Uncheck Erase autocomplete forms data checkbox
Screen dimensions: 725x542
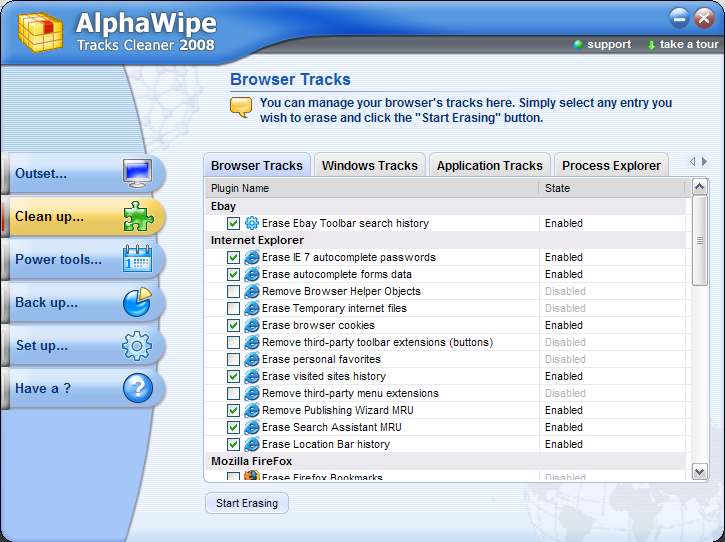tap(233, 275)
